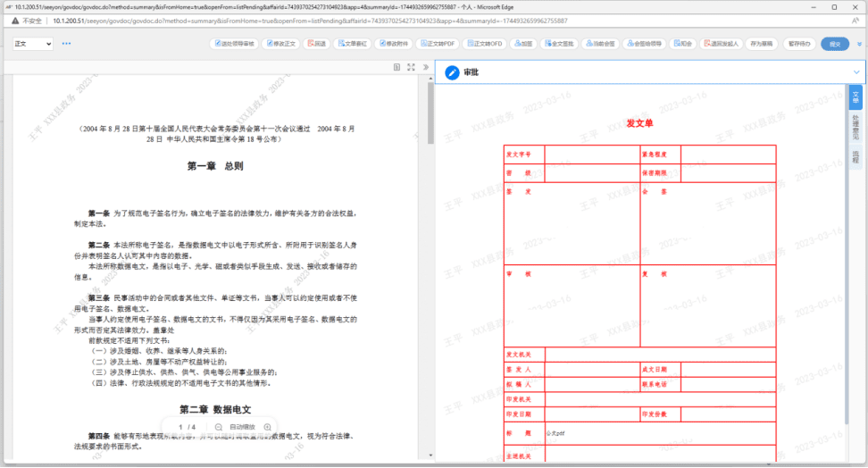Click the 审核 opinion area
Viewport: 868px width, 468px height.
(572, 306)
